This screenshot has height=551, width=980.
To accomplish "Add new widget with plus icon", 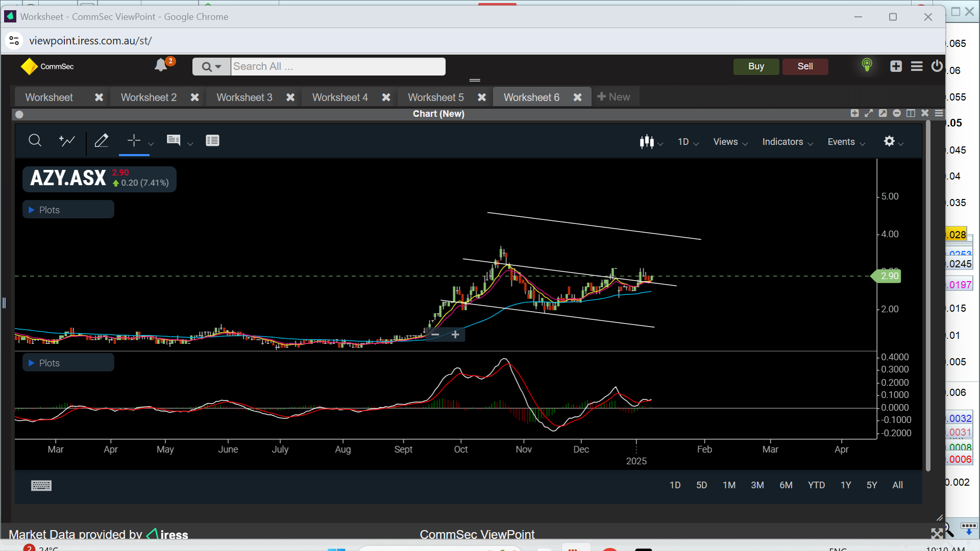I will click(896, 66).
